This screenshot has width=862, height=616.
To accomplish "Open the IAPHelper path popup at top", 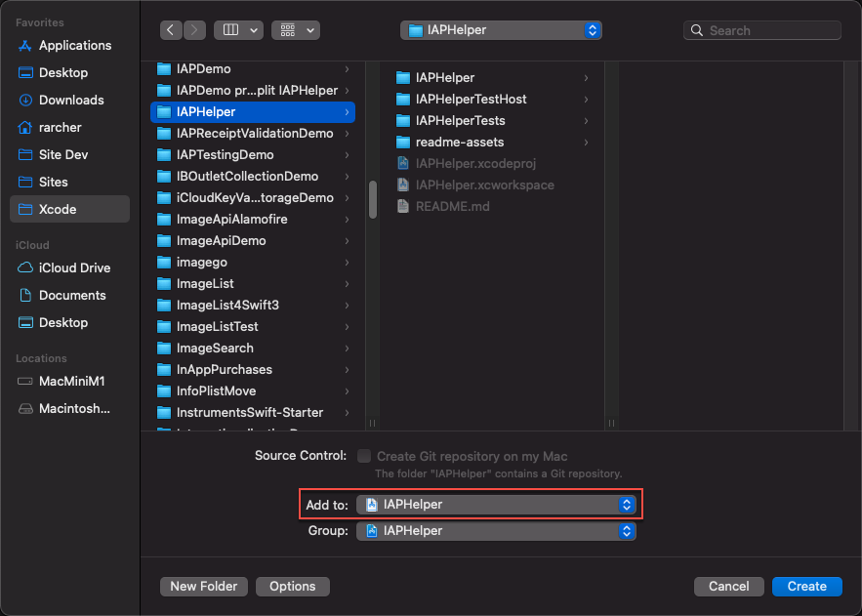I will point(501,30).
